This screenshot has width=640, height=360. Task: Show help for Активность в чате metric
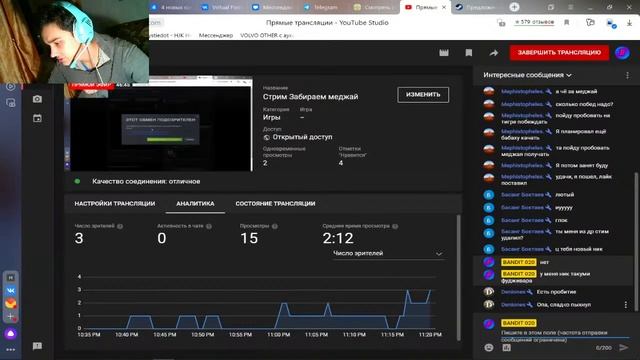[x=209, y=226]
